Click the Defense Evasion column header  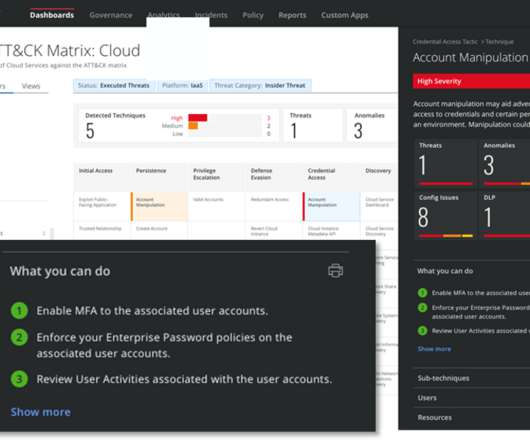click(x=261, y=174)
